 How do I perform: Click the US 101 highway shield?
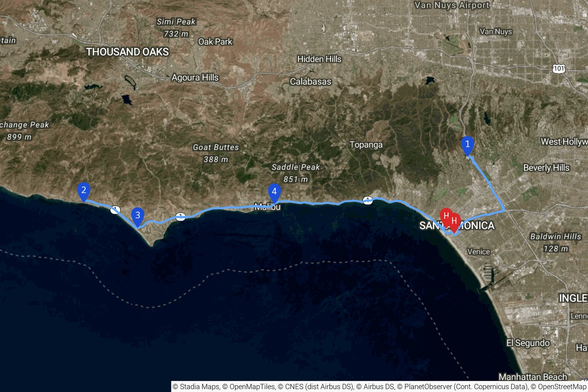pyautogui.click(x=559, y=68)
